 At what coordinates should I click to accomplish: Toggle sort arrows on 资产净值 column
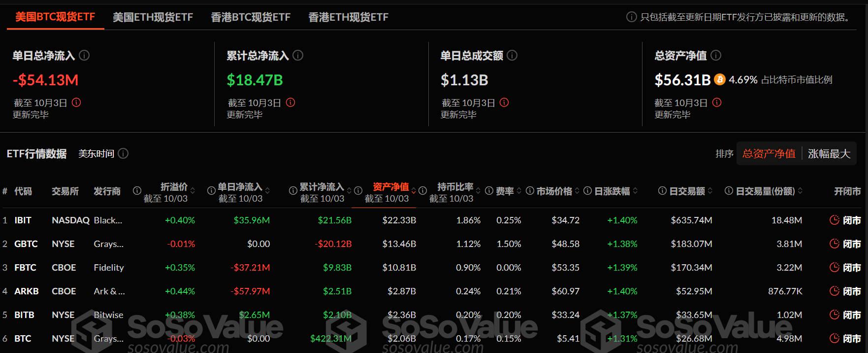click(x=414, y=191)
